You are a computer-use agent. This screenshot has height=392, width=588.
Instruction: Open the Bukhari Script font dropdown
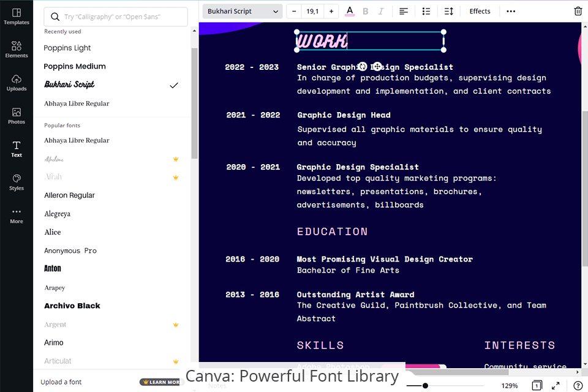point(243,11)
